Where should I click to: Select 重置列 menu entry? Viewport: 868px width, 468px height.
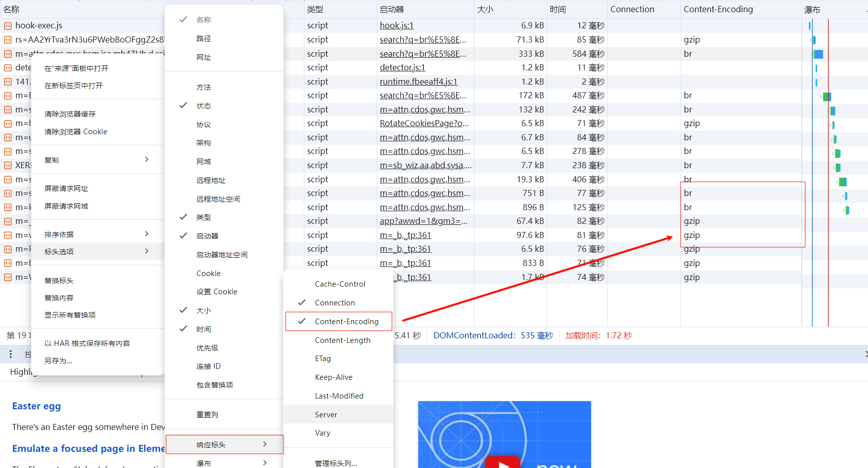click(x=207, y=415)
